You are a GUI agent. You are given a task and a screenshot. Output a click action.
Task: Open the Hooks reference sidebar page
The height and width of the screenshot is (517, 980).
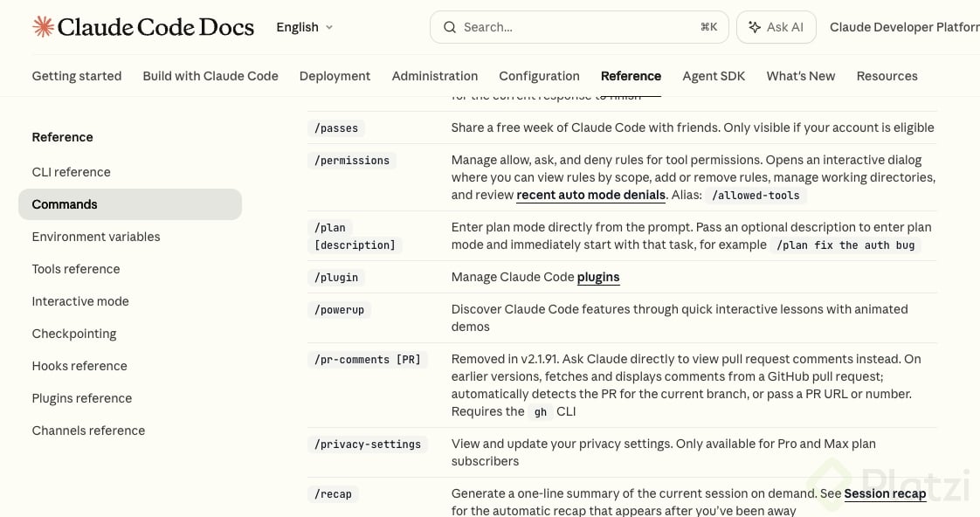coord(79,366)
